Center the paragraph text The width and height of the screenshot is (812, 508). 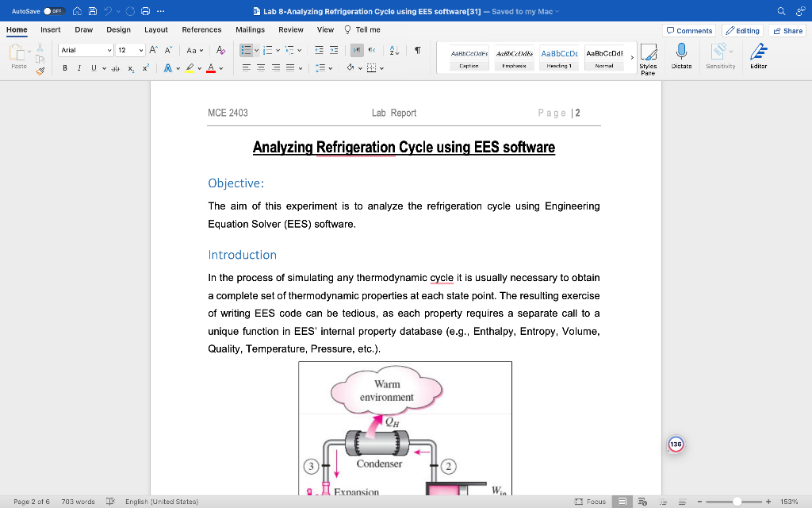(x=261, y=68)
